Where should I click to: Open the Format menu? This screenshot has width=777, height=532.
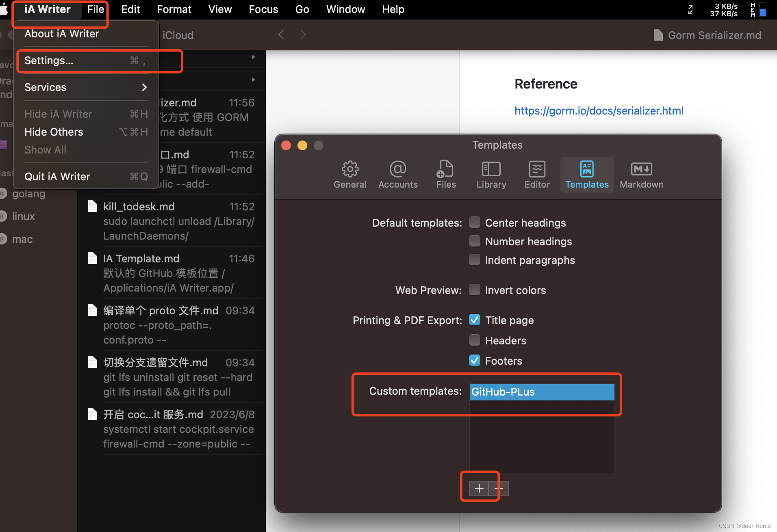coord(174,9)
